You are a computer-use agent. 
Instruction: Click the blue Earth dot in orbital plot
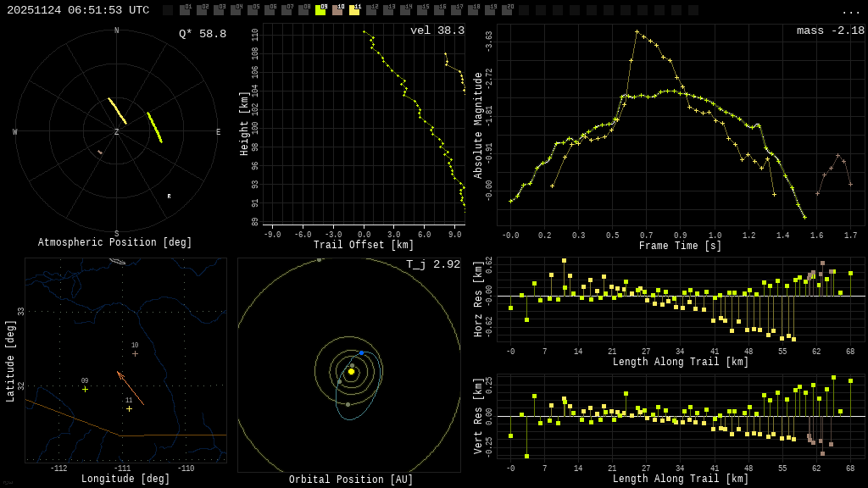pyautogui.click(x=361, y=352)
